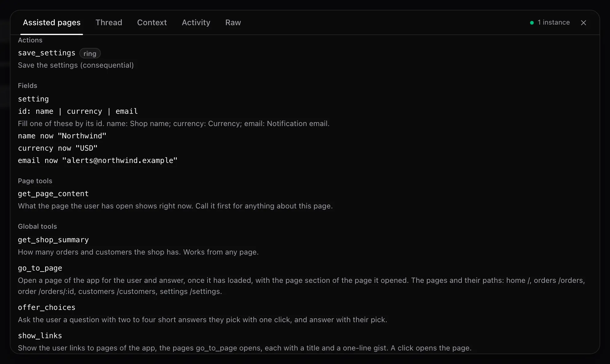Click the email now "alerts@northwind.example" line

click(97, 160)
